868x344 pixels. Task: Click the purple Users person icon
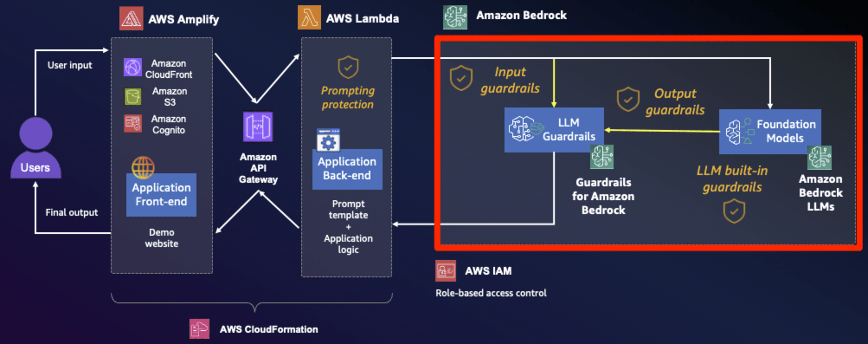(36, 148)
